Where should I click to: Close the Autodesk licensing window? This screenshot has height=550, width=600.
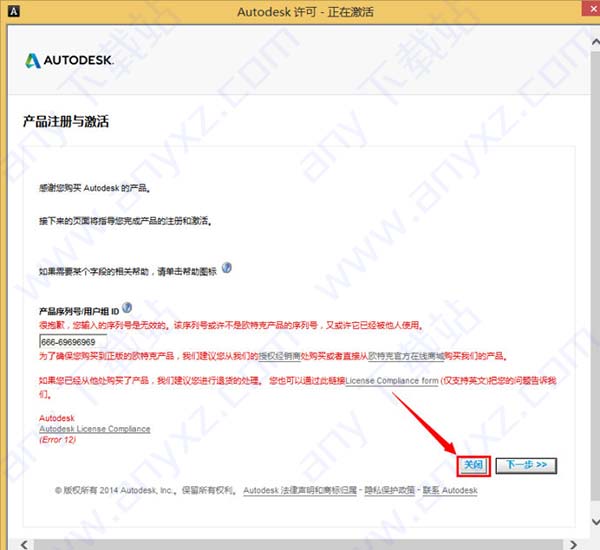(591, 8)
